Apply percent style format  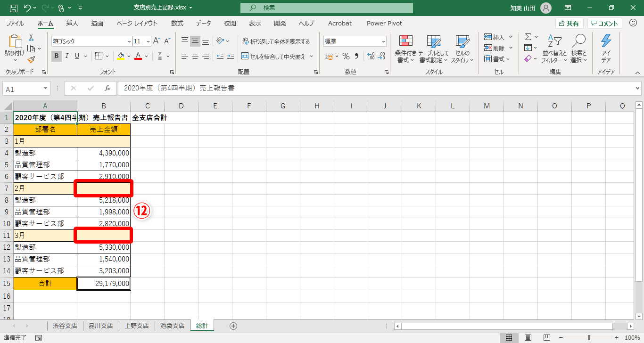pos(346,56)
